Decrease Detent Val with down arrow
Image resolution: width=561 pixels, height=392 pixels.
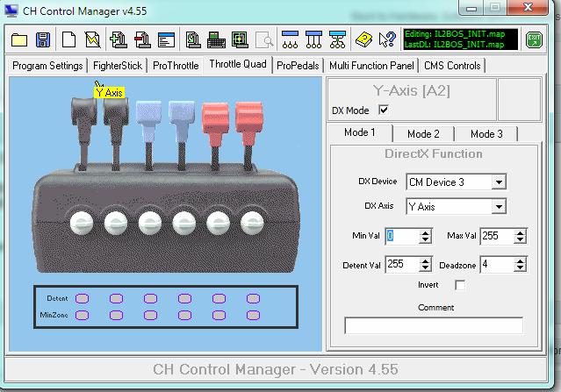pos(425,268)
